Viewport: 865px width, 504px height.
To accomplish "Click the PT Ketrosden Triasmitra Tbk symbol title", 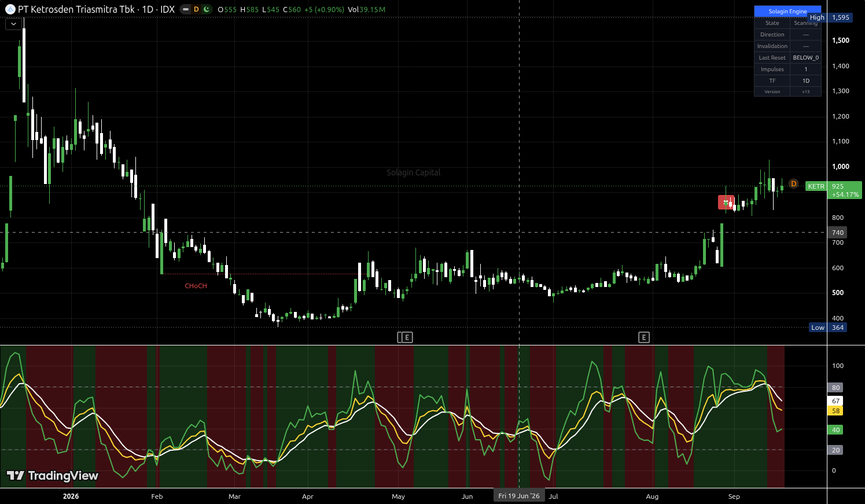I will pos(76,9).
